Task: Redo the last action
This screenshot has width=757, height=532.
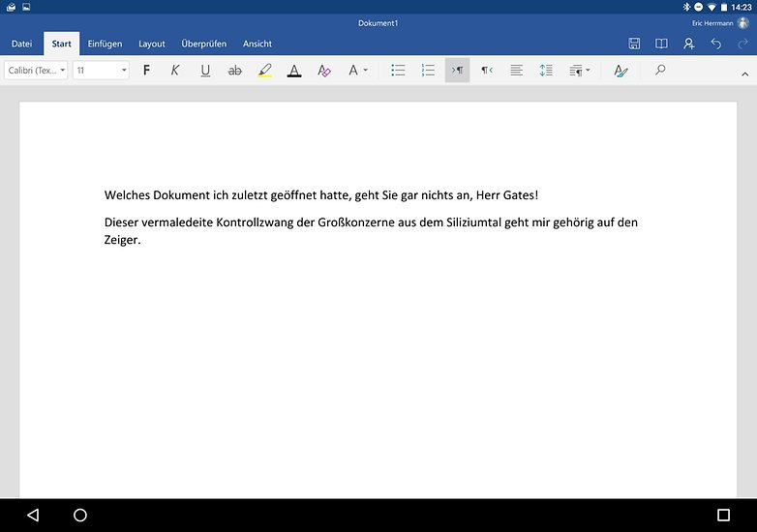Action: (x=743, y=44)
